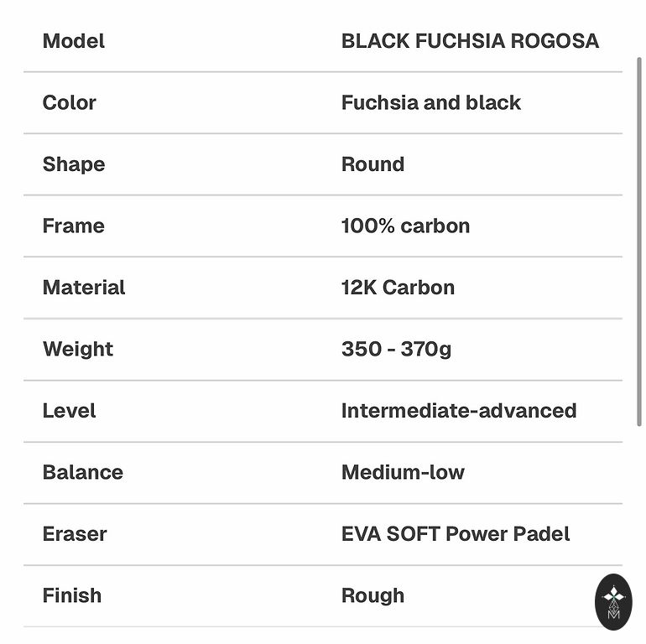The height and width of the screenshot is (644, 646).
Task: Select the "Eraser" row label
Action: point(75,534)
